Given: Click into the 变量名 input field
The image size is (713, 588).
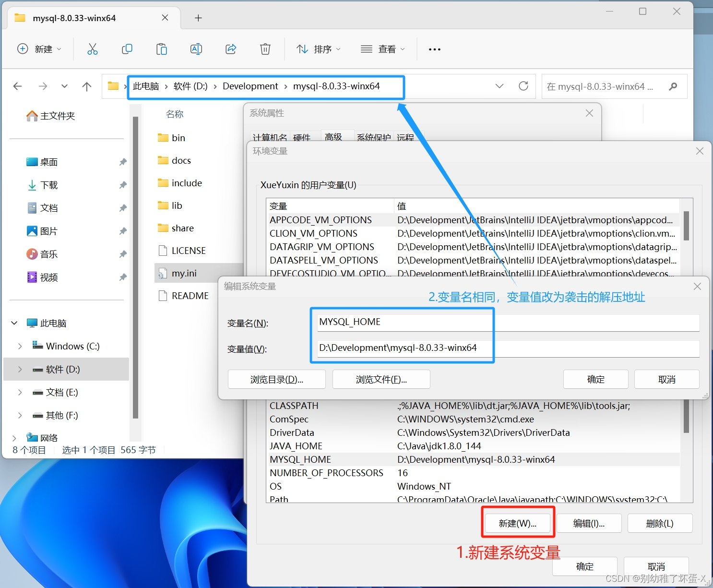Looking at the screenshot, I should (x=508, y=322).
